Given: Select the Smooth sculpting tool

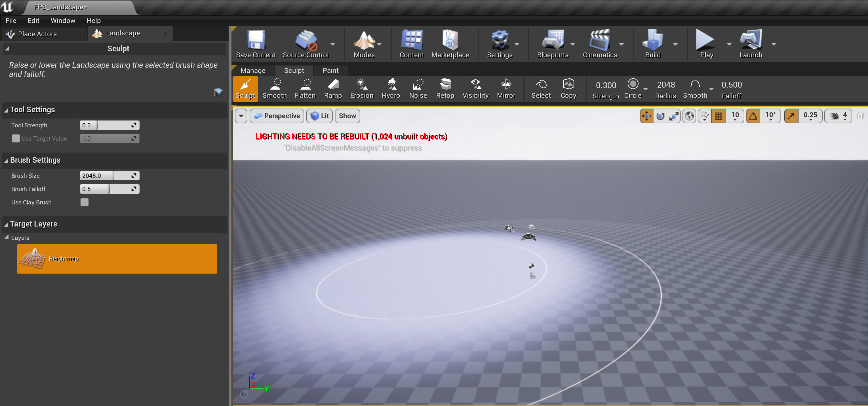Looking at the screenshot, I should pos(274,88).
